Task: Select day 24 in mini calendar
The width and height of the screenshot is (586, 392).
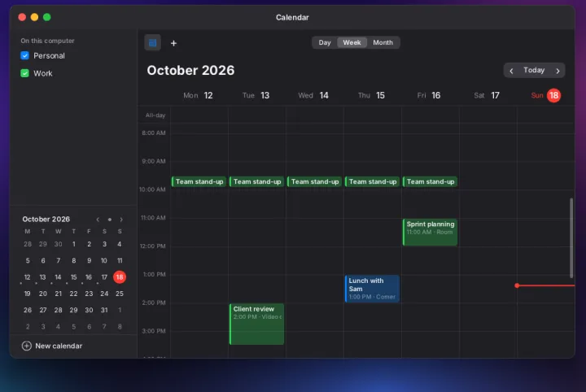Action: (104, 294)
